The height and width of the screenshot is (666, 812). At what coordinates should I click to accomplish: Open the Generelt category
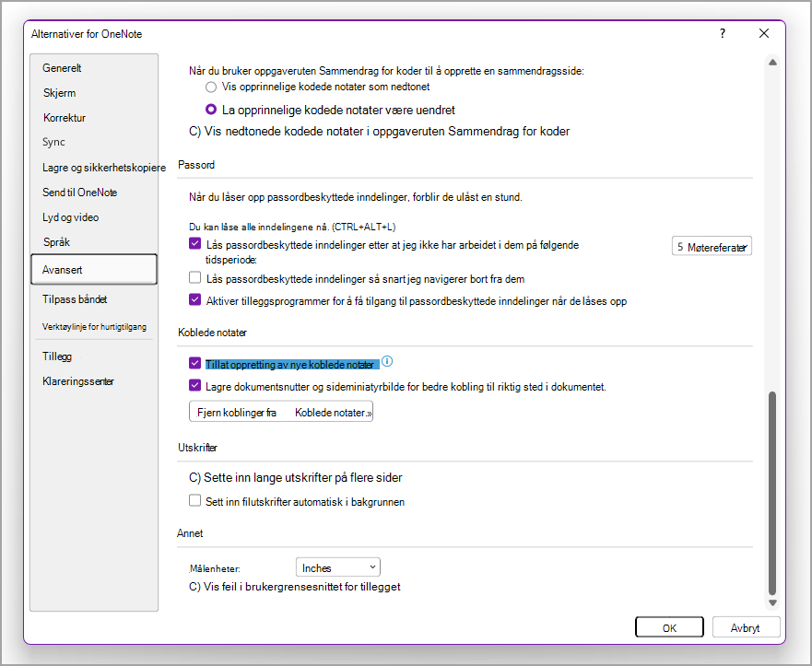pos(62,68)
